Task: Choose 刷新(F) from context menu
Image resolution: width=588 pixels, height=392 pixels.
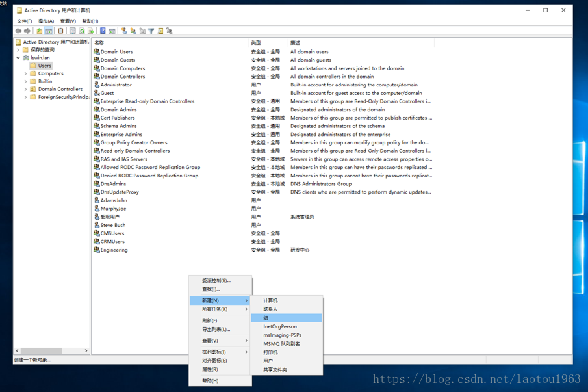Action: pos(220,320)
